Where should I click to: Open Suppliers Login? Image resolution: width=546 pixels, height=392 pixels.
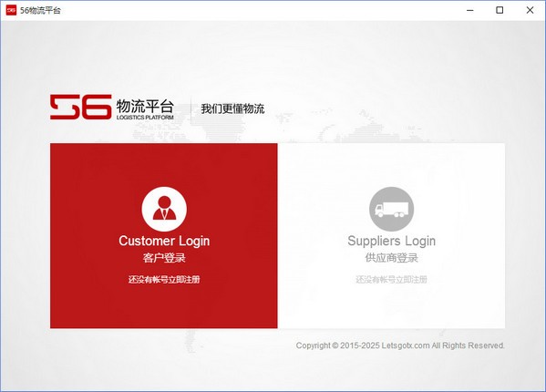391,241
